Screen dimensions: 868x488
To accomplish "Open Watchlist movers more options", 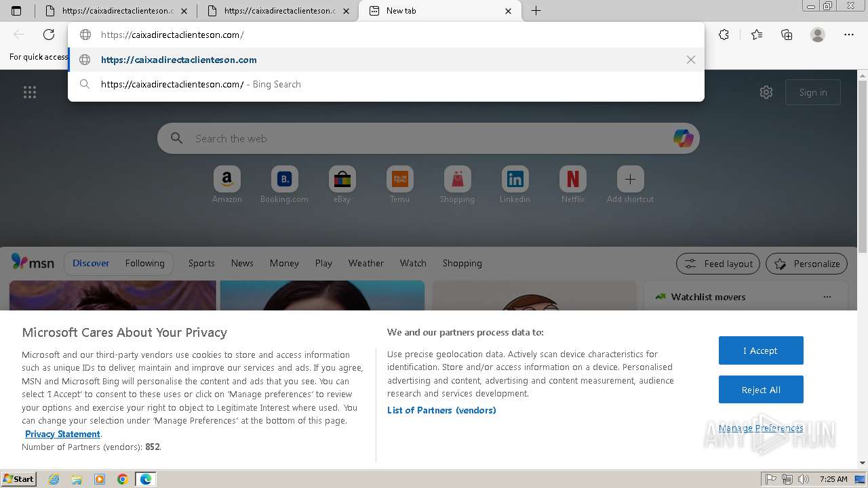I will click(827, 297).
